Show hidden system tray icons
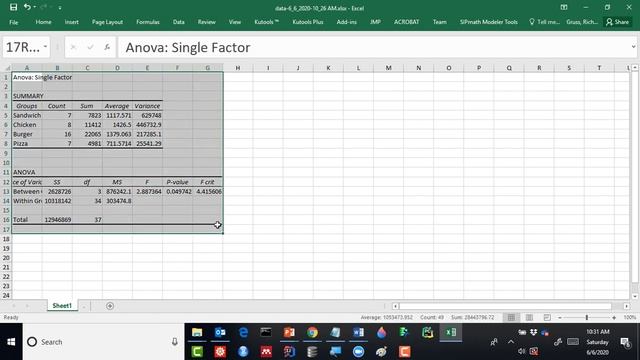Viewport: 640px width, 360px height. 511,342
